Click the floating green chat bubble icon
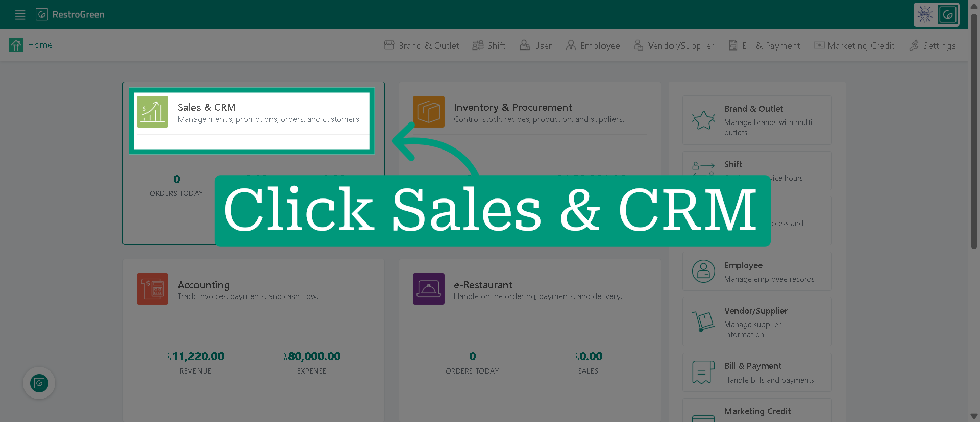 click(39, 383)
